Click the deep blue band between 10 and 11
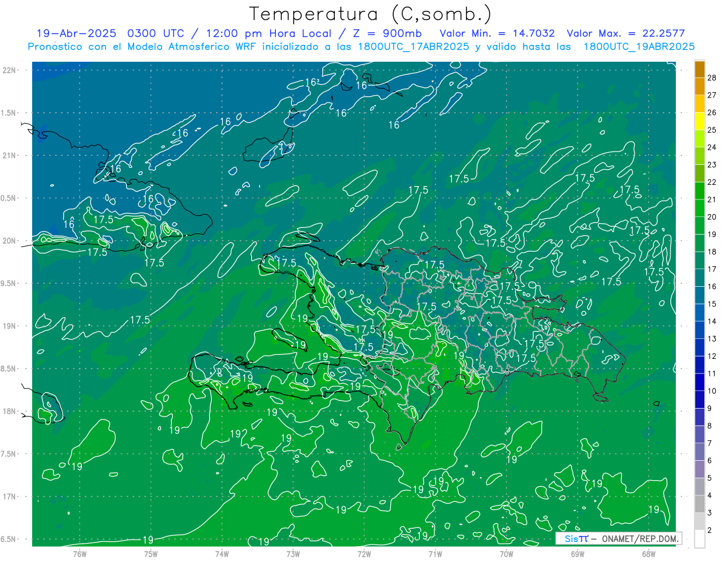The width and height of the screenshot is (728, 562). (x=699, y=382)
